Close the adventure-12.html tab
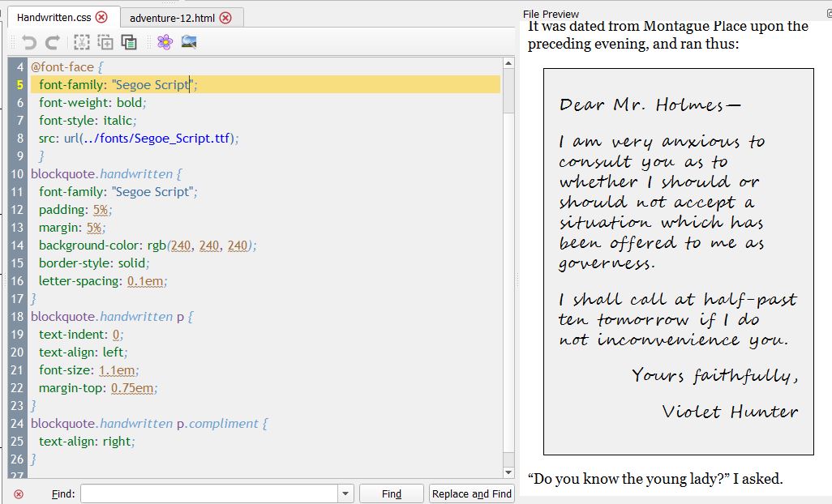Image resolution: width=832 pixels, height=504 pixels. (225, 18)
